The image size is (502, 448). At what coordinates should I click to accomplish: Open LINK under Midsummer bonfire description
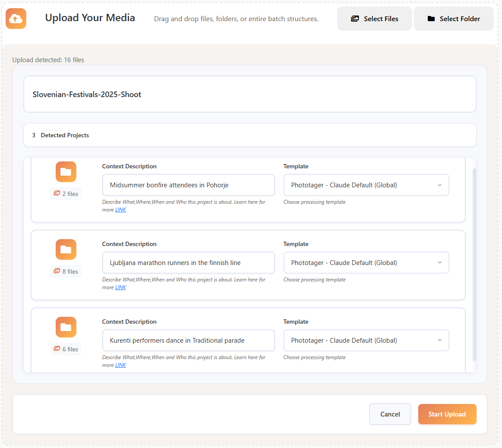pos(120,210)
